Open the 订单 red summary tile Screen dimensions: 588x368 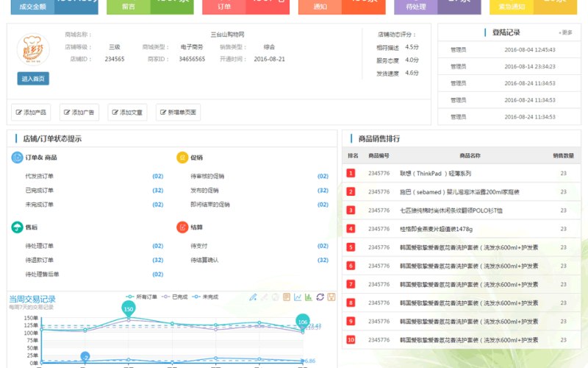(x=245, y=7)
